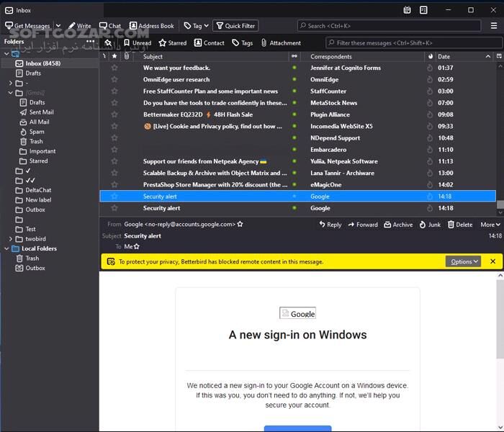Mark the message as Junk
This screenshot has width=504, height=432.
tap(430, 225)
